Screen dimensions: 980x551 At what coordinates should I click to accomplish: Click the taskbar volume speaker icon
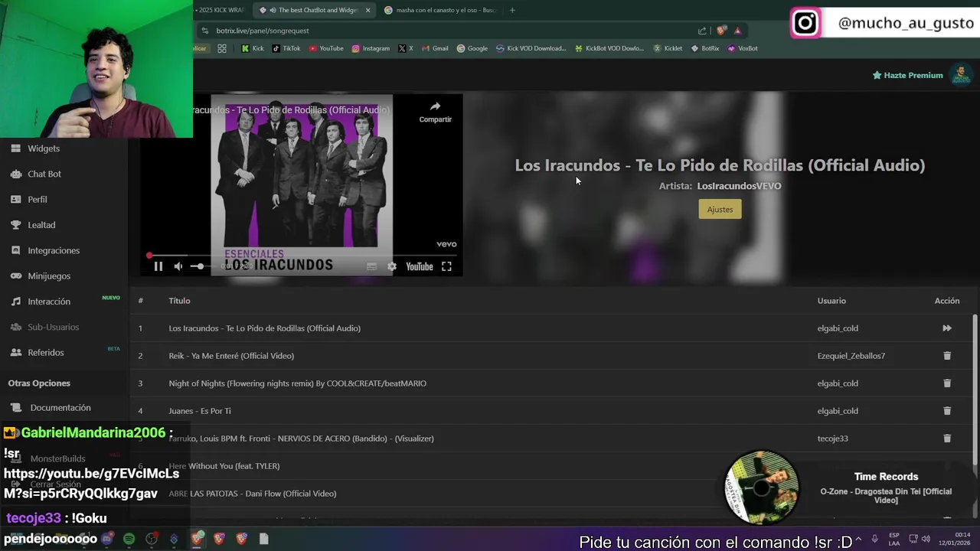926,539
